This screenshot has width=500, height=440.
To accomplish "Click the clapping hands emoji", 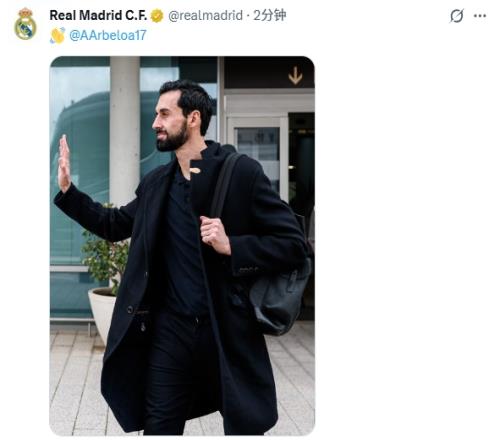I will click(57, 36).
